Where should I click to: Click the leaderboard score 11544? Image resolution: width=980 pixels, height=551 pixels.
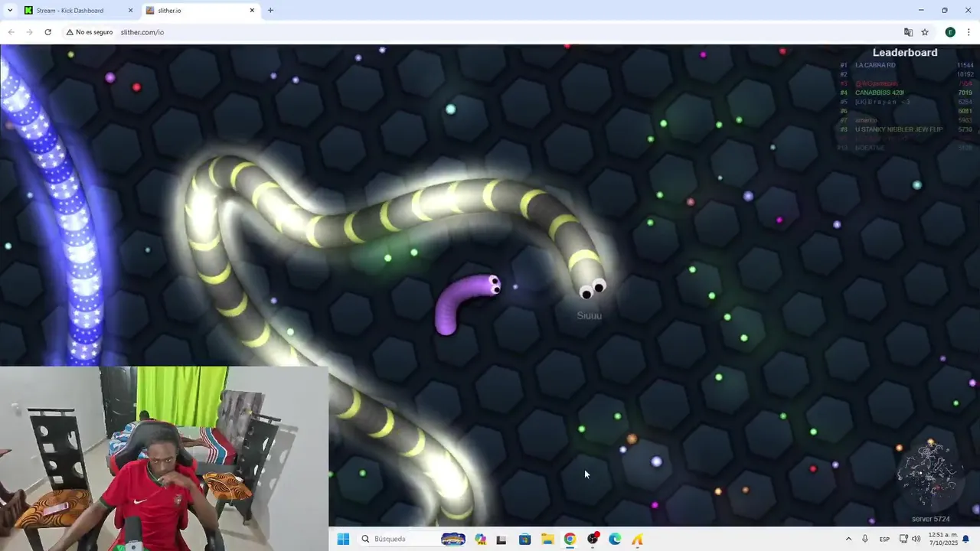point(965,65)
